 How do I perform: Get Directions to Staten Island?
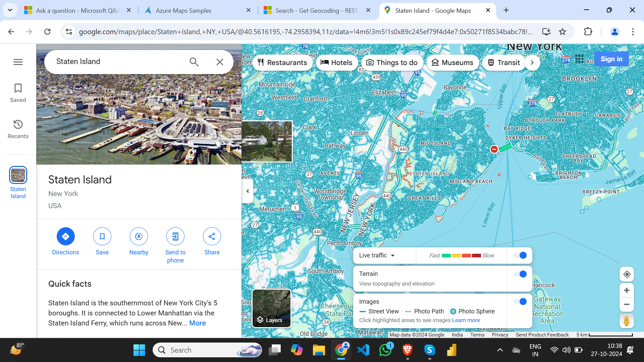coord(66,241)
